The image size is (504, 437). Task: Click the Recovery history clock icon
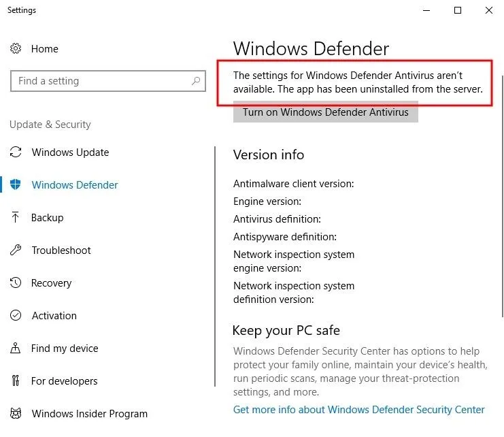[x=16, y=282]
